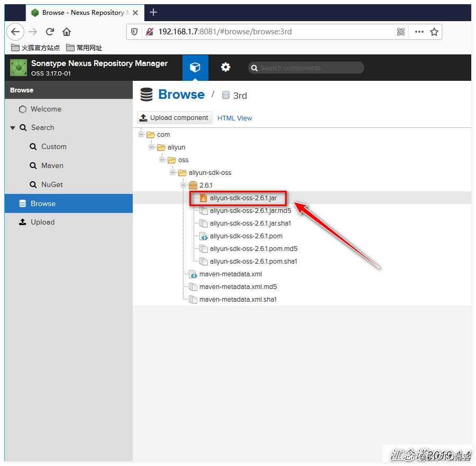
Task: Click the browser forward arrow
Action: (x=33, y=32)
